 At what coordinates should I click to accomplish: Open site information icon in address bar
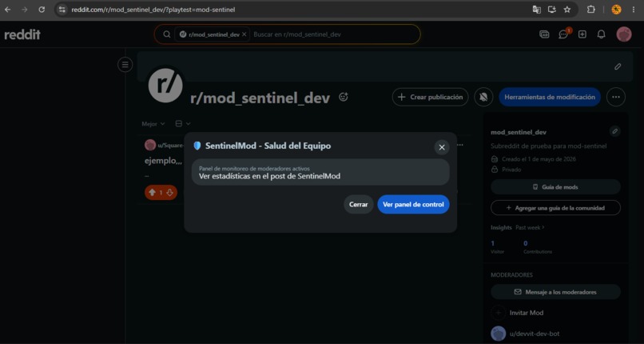[x=62, y=10]
